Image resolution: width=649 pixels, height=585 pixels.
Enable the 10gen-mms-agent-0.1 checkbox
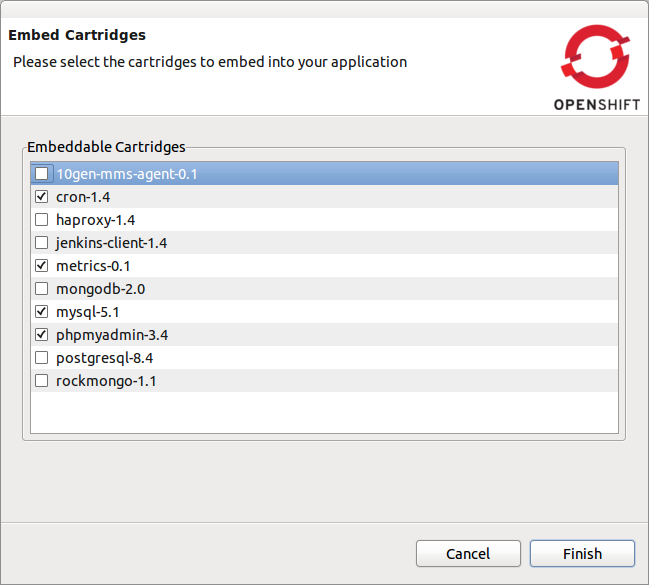point(41,174)
